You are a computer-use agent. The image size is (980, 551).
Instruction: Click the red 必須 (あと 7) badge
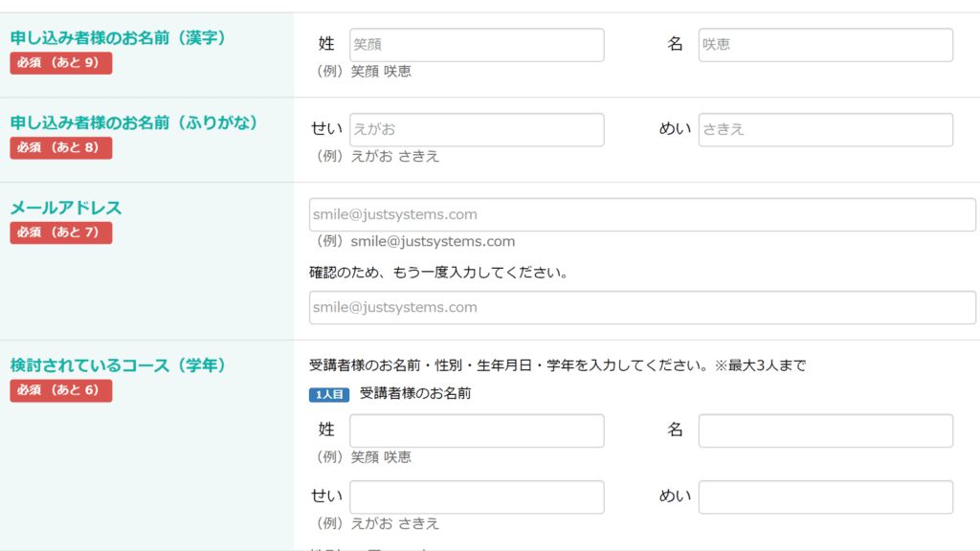pyautogui.click(x=61, y=232)
